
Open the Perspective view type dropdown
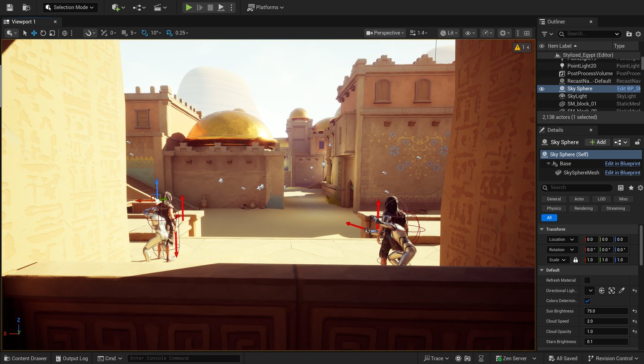(x=385, y=33)
